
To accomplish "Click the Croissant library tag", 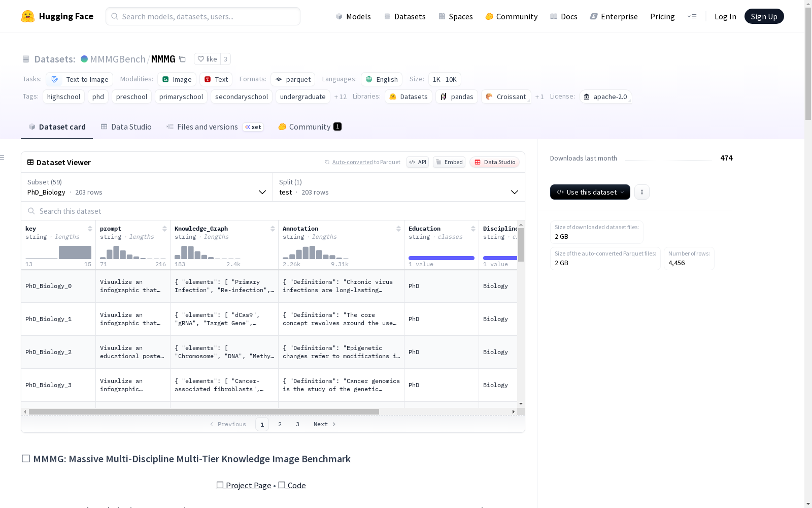I will (x=506, y=97).
